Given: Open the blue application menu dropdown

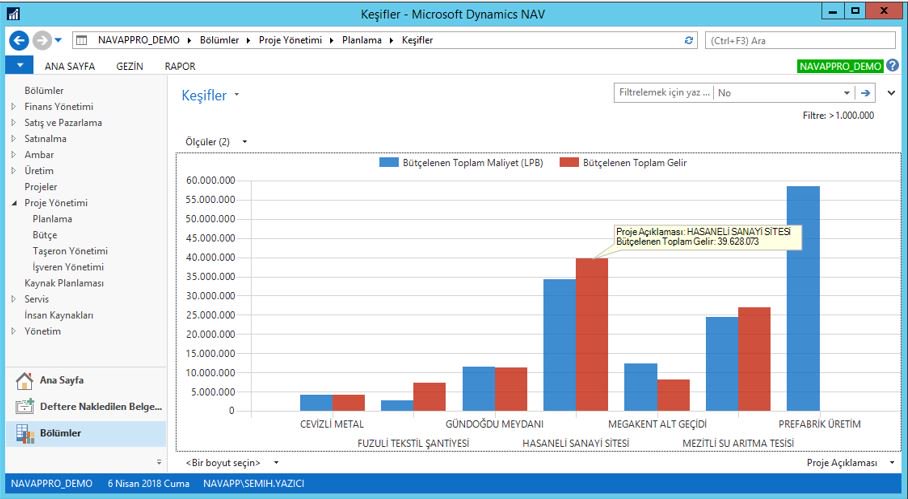Looking at the screenshot, I should click(19, 65).
